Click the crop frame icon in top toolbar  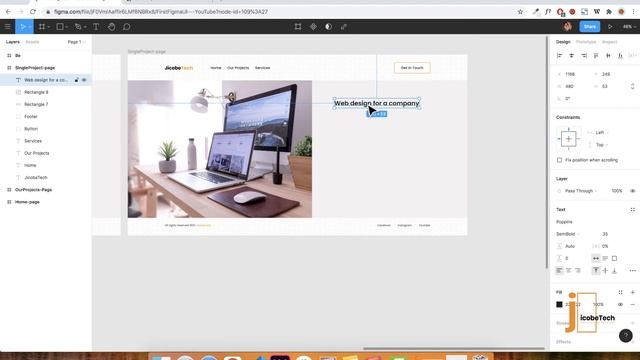click(x=298, y=27)
